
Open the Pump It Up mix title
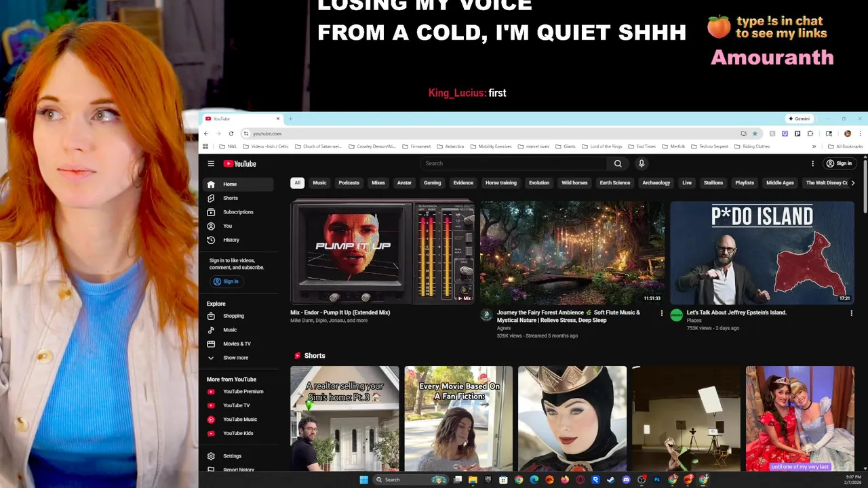coord(340,312)
